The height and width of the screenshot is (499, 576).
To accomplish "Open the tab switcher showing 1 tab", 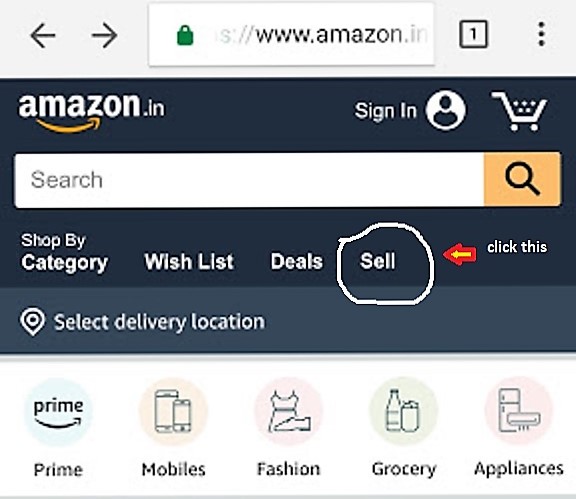I will [473, 35].
